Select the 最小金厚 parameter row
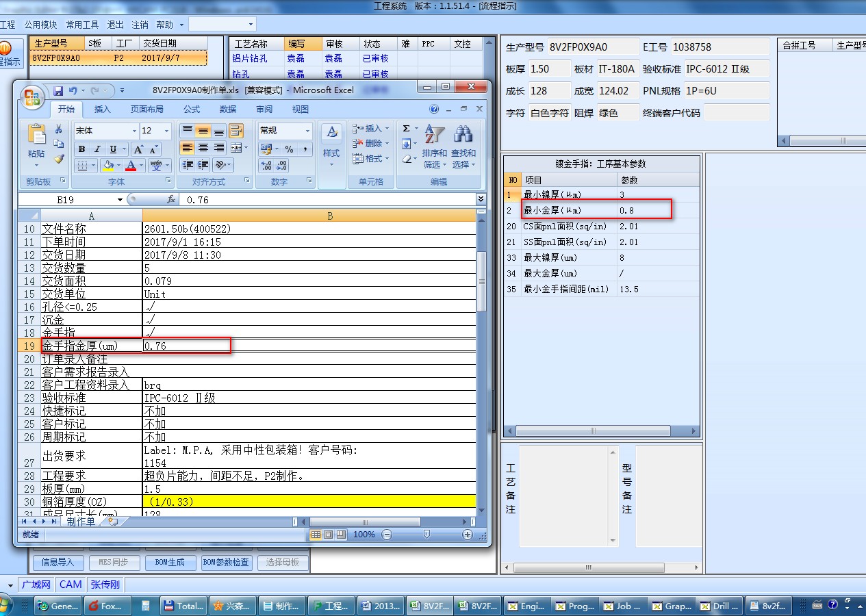Image resolution: width=866 pixels, height=616 pixels. click(602, 211)
